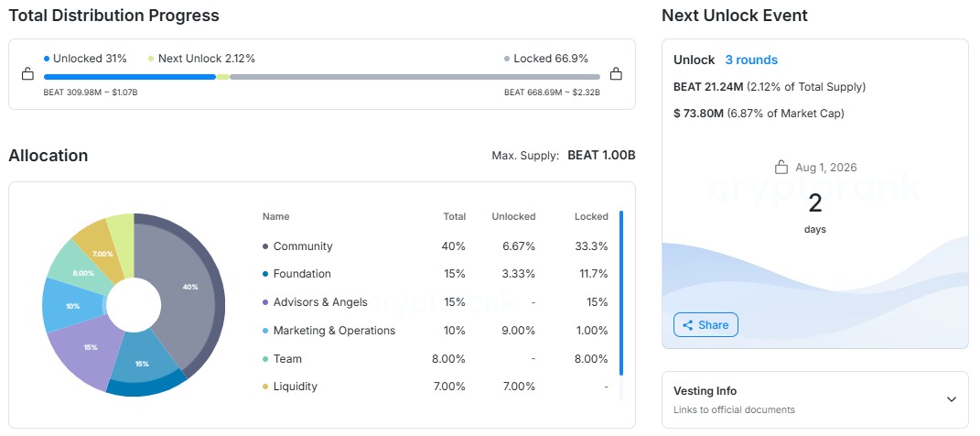Select the Team row name
The width and height of the screenshot is (980, 436).
click(x=287, y=359)
